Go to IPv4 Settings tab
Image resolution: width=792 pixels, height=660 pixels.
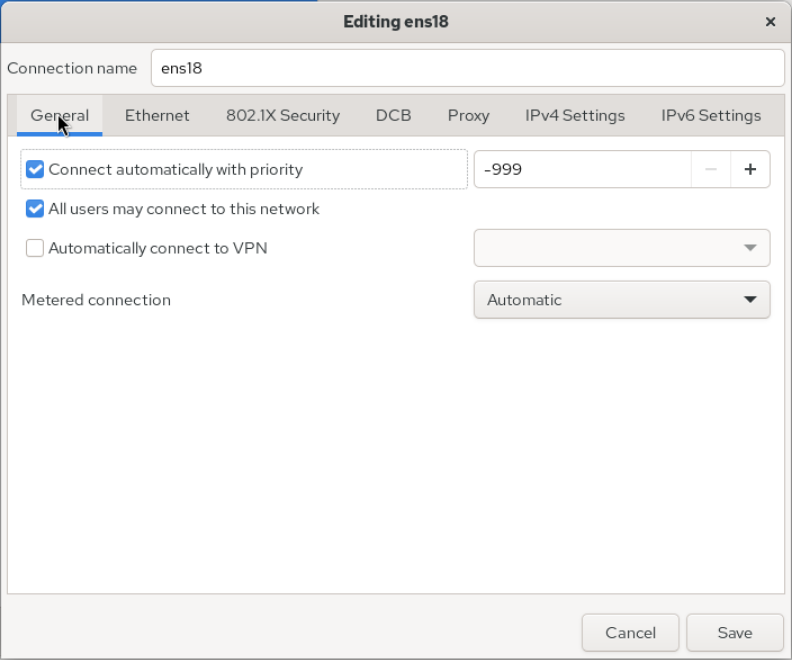[575, 116]
